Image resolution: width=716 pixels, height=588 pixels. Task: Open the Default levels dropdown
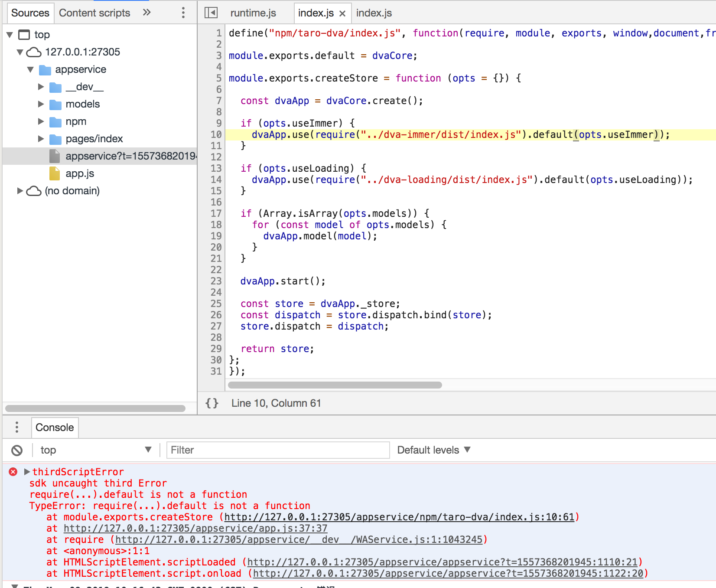click(433, 450)
